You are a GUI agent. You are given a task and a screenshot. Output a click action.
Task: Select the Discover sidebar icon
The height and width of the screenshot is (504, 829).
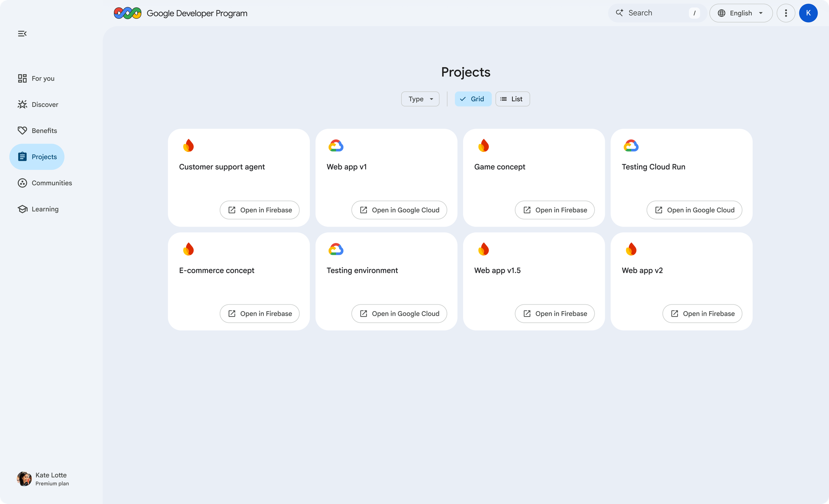coord(22,104)
